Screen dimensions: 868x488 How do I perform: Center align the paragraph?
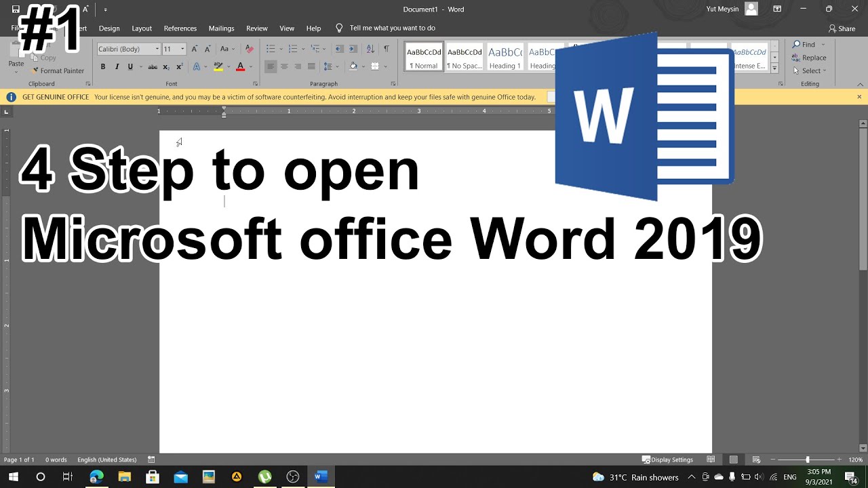pyautogui.click(x=284, y=66)
